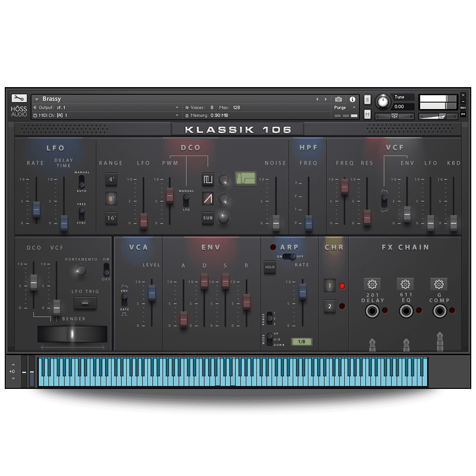Open the instrument info icon
Viewport: 476px width, 476px height.
pyautogui.click(x=352, y=99)
